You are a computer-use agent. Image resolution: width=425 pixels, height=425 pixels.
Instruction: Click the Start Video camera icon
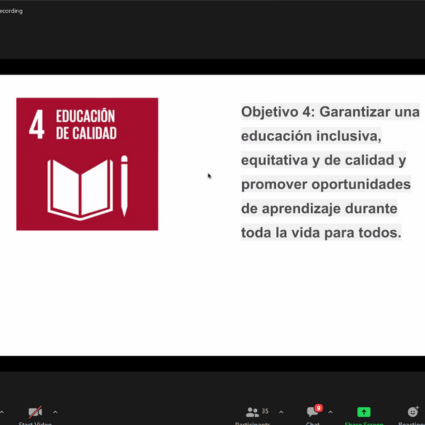[35, 412]
